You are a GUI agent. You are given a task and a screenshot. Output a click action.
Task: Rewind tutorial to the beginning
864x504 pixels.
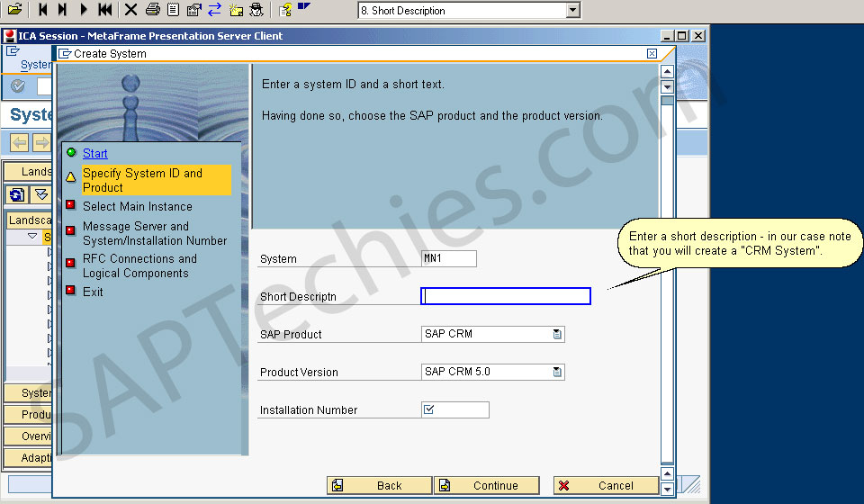104,9
